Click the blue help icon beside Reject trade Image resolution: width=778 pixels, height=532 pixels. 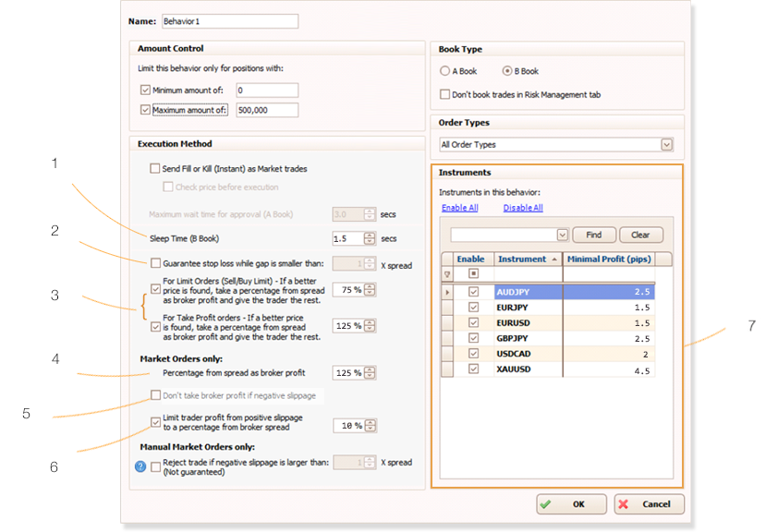point(140,466)
